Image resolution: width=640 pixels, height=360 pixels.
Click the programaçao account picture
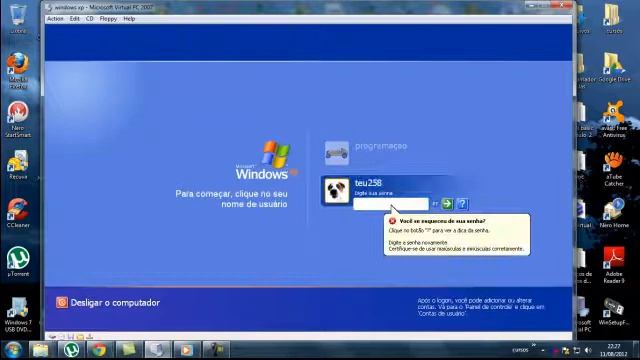click(x=337, y=153)
